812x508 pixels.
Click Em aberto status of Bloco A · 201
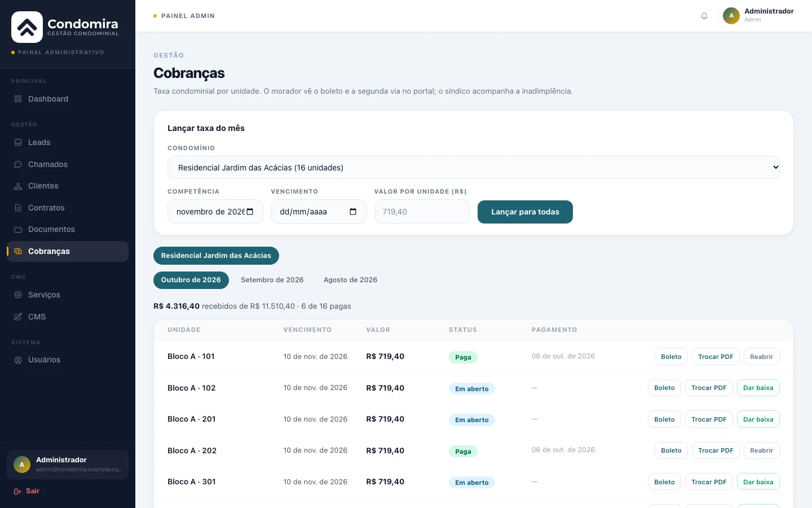472,420
